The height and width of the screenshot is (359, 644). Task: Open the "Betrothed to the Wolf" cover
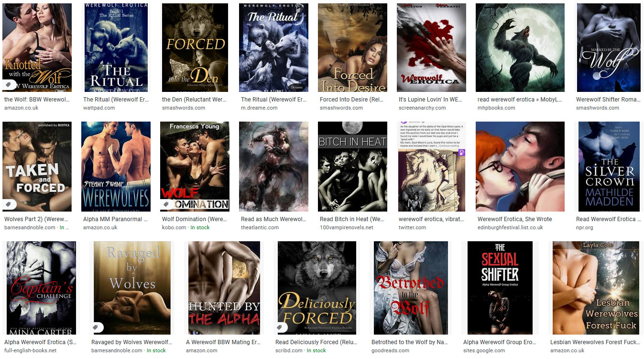pos(411,288)
